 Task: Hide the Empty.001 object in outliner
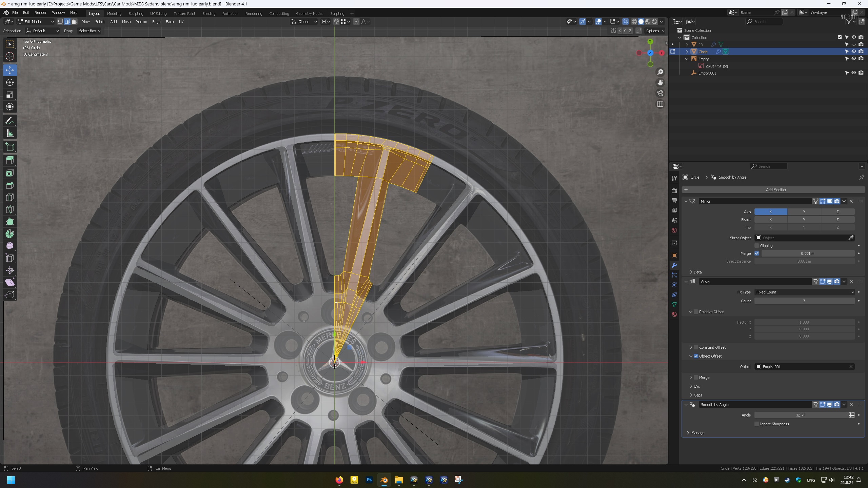tap(854, 73)
